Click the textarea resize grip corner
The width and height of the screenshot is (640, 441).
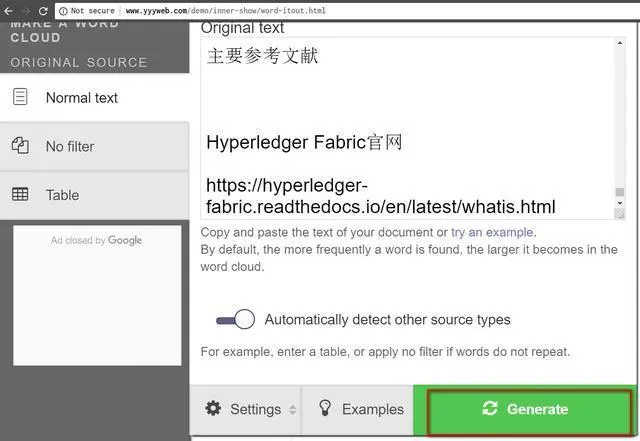[x=620, y=214]
